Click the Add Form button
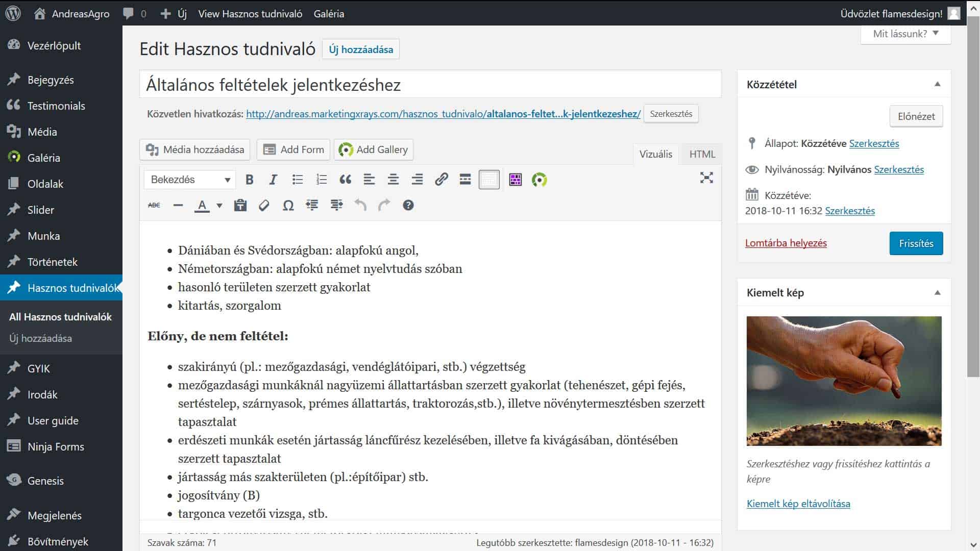980x551 pixels. tap(293, 149)
